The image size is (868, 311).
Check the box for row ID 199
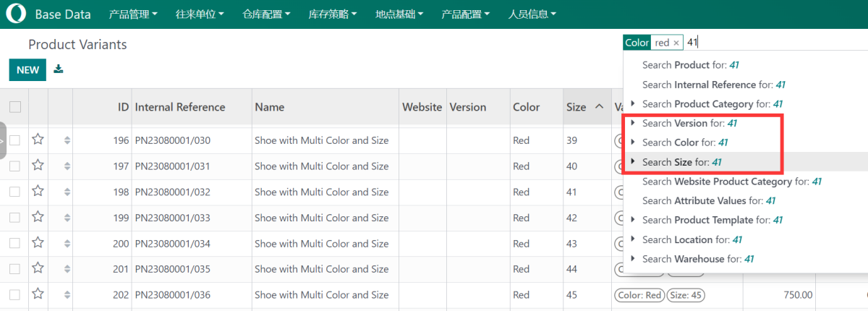(15, 218)
